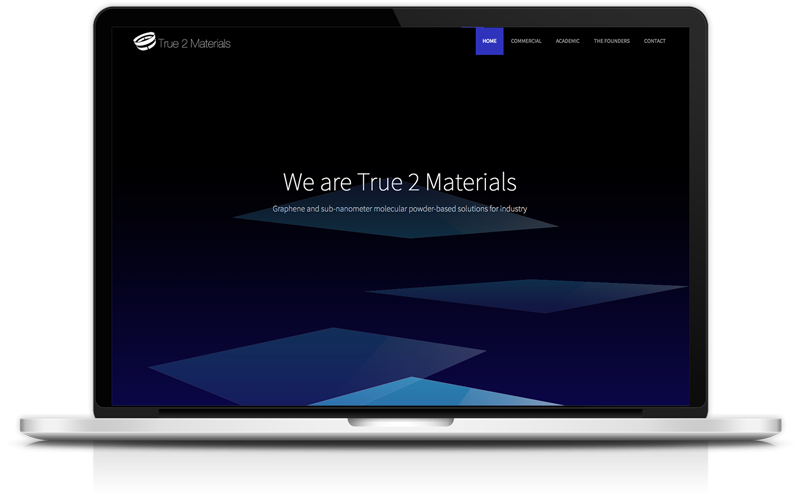Click the word "Materials" in the hero heading
Screen dimensions: 800x496
tap(468, 183)
